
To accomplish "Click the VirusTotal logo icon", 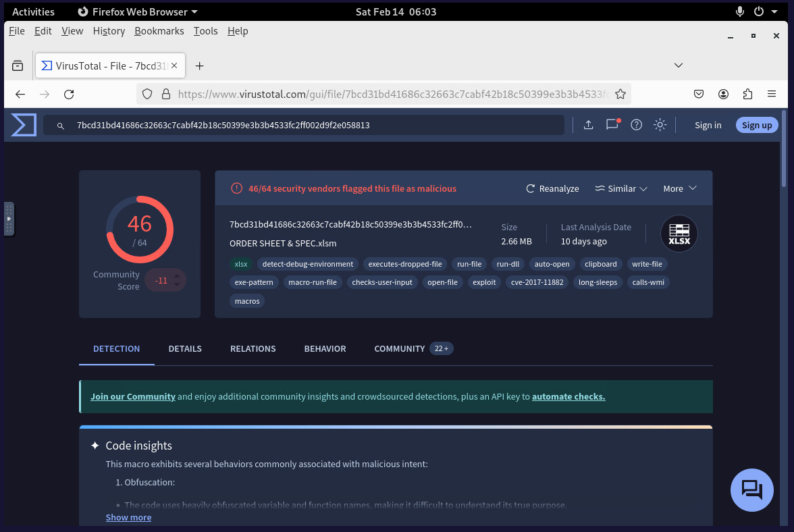I will click(x=24, y=125).
